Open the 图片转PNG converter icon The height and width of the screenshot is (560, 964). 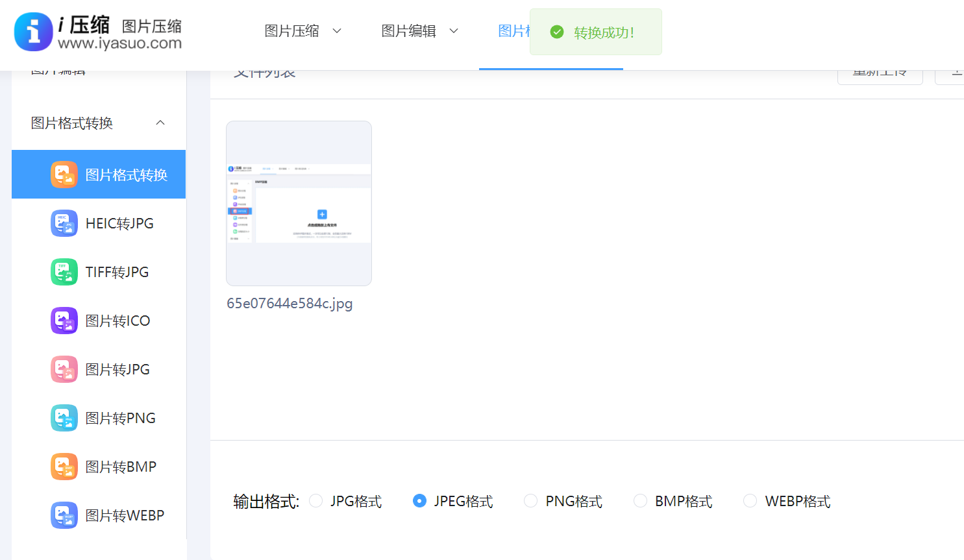pyautogui.click(x=64, y=417)
